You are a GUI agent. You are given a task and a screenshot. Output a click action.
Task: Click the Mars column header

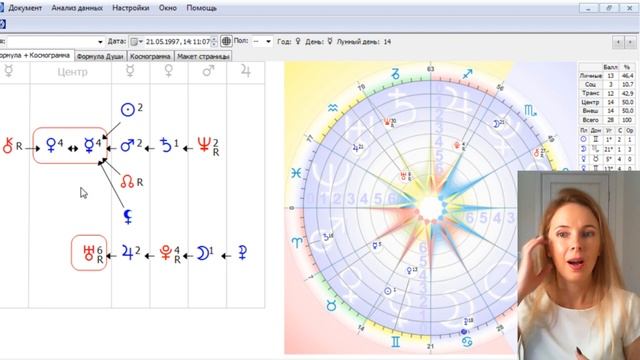(x=208, y=71)
